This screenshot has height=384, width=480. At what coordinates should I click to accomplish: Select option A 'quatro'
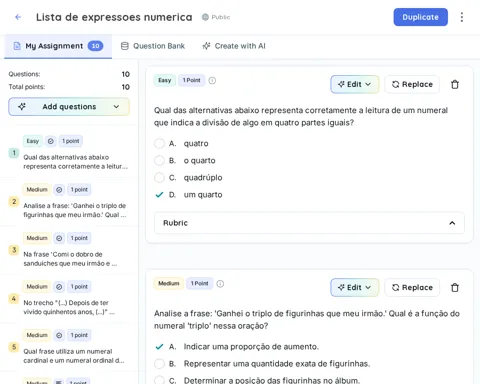point(159,144)
